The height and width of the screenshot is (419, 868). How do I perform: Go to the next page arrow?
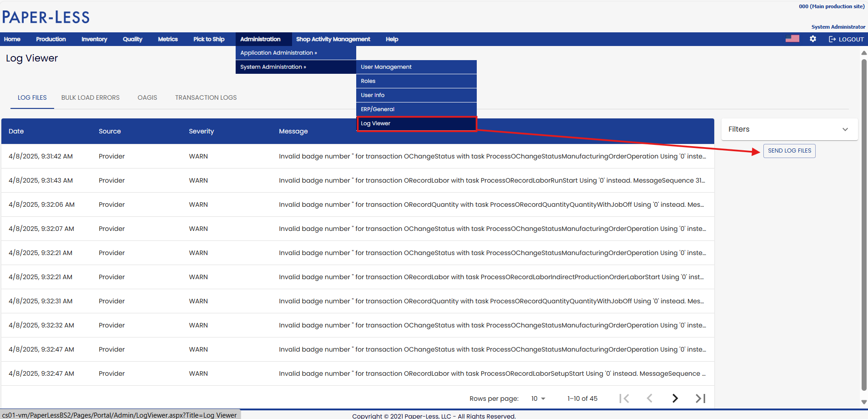pyautogui.click(x=675, y=399)
